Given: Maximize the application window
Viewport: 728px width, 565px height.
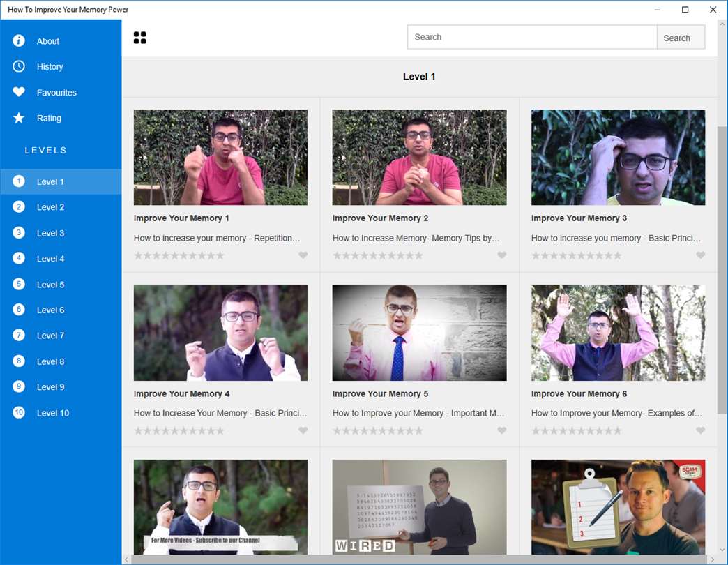Looking at the screenshot, I should [x=685, y=10].
